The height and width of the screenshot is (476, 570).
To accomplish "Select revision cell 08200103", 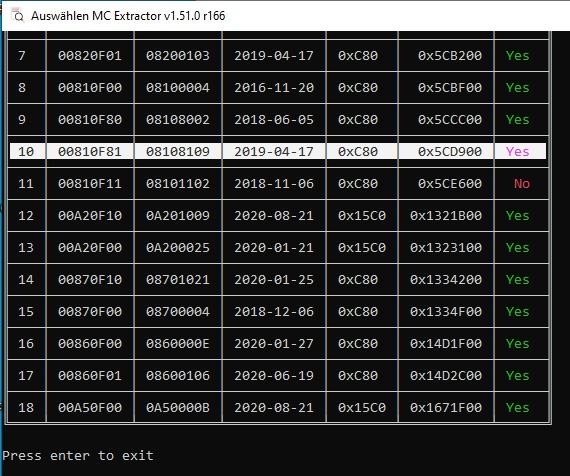I will pyautogui.click(x=178, y=56).
